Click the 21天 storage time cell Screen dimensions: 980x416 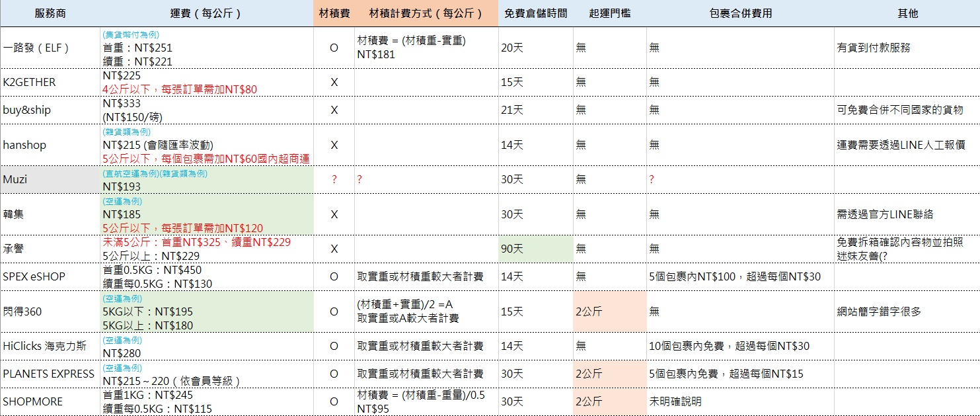point(535,110)
